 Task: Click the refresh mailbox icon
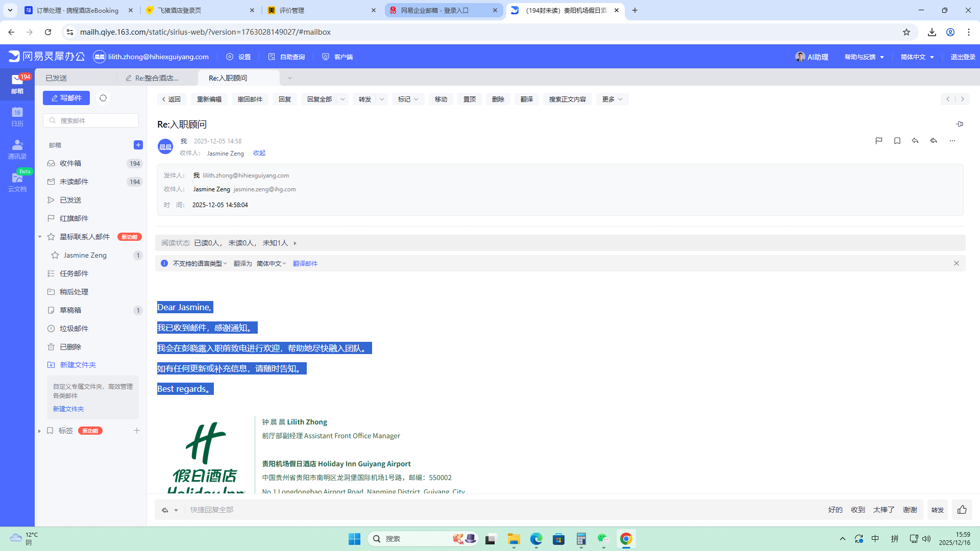tap(103, 98)
